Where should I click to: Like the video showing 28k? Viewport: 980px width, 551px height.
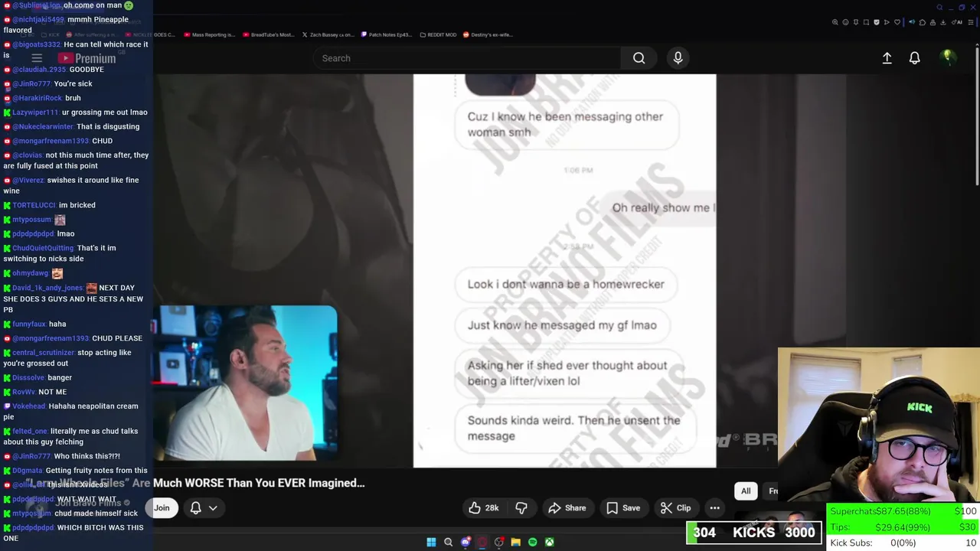click(483, 507)
